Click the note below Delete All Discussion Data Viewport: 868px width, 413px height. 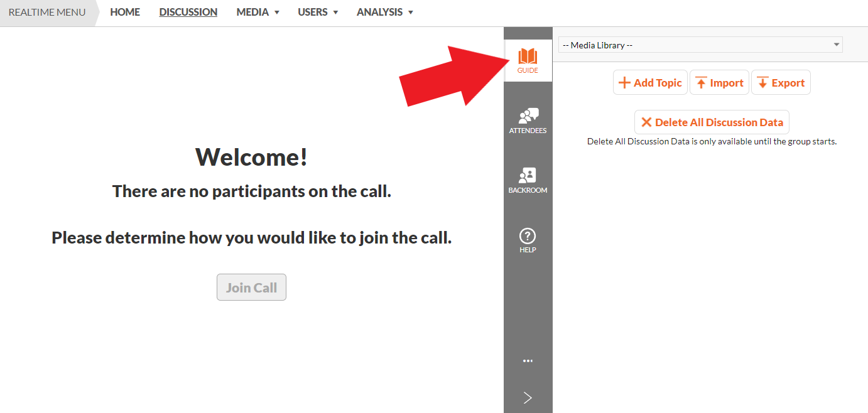pyautogui.click(x=712, y=142)
